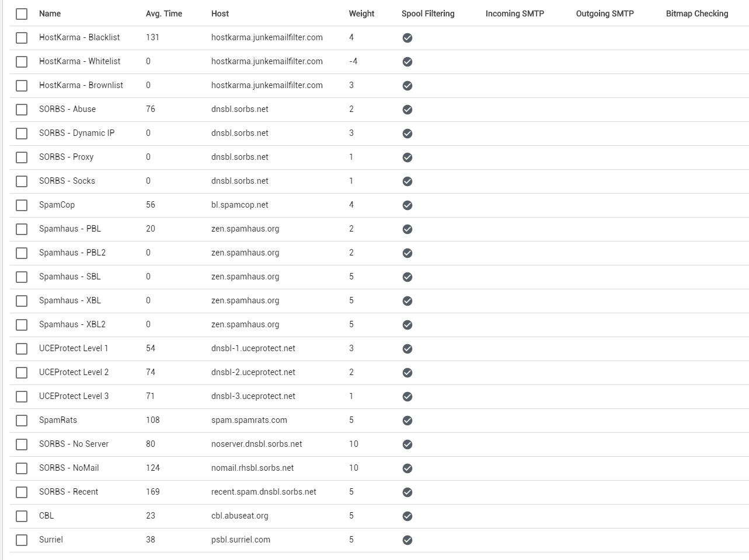
Task: Select the SORBS - Abuse row checkbox
Action: (22, 109)
